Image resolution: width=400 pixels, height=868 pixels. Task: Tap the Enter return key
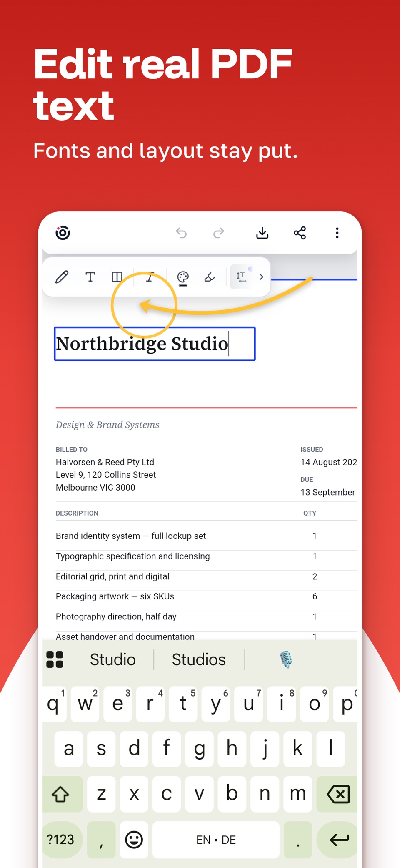click(338, 839)
